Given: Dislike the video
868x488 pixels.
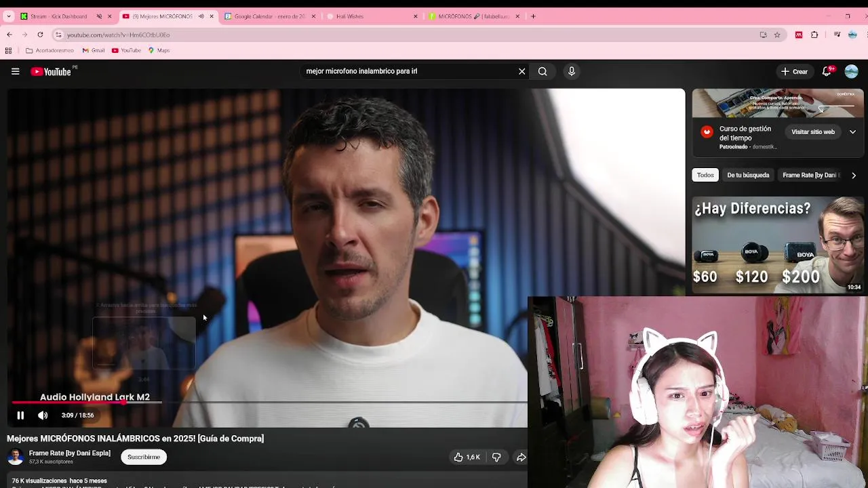Looking at the screenshot, I should [x=496, y=457].
